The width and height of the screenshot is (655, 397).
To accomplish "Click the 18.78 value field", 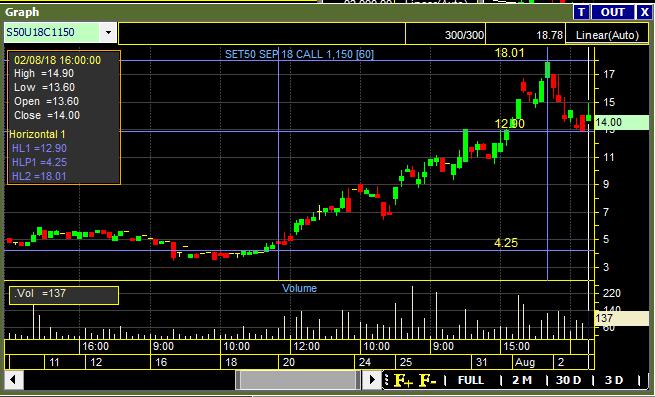I will tap(525, 35).
